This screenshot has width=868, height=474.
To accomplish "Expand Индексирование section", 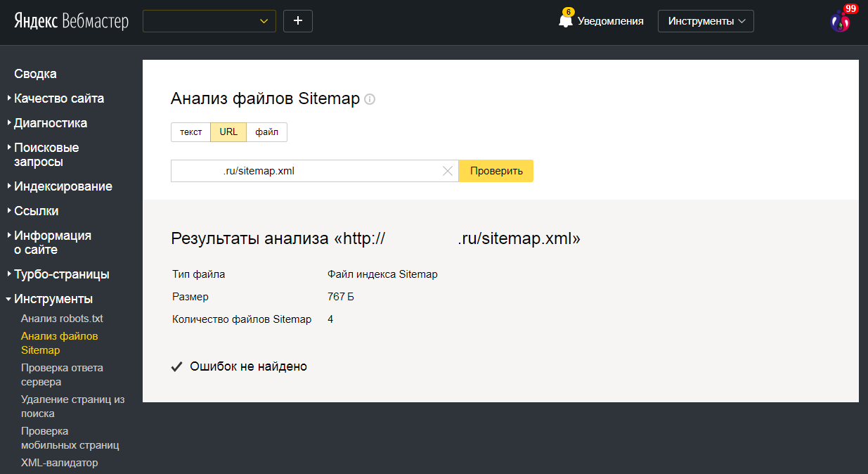I will click(63, 186).
